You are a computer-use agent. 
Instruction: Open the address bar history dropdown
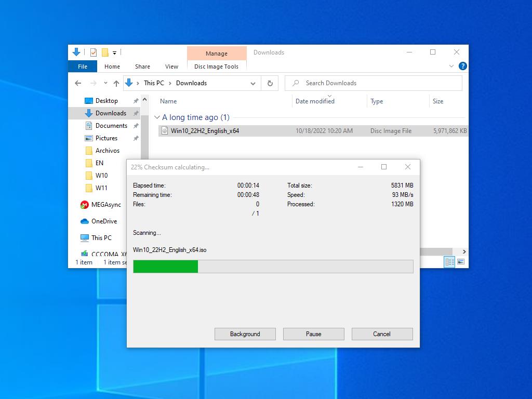(x=253, y=83)
